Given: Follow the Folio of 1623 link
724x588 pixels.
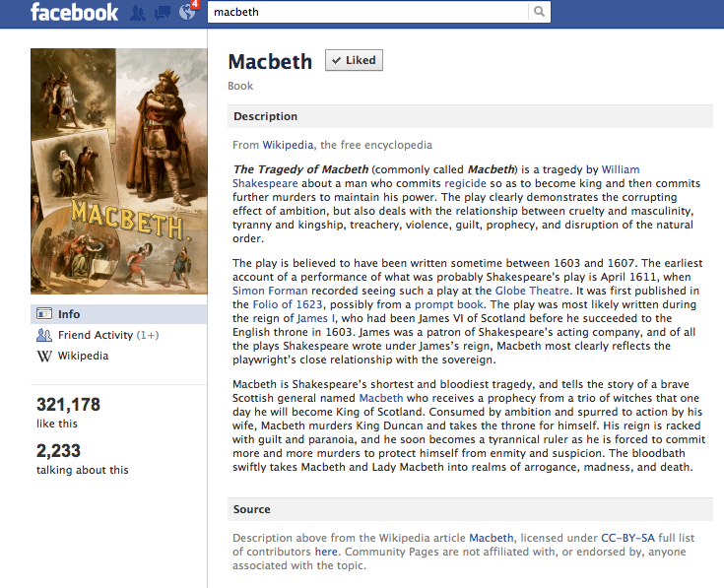Looking at the screenshot, I should tap(288, 304).
